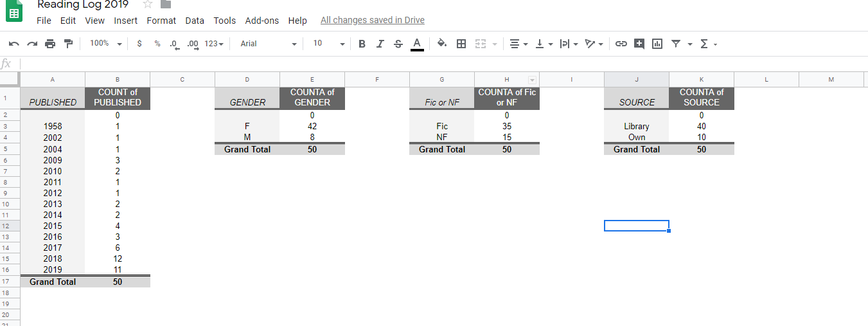Viewport: 868px width, 326px height.
Task: Select the paint format tool
Action: pos(68,44)
